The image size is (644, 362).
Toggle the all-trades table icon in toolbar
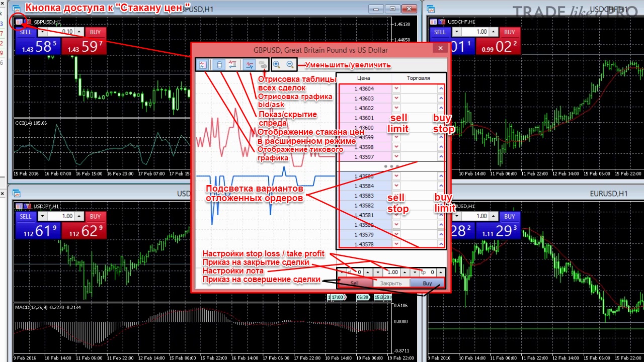262,64
